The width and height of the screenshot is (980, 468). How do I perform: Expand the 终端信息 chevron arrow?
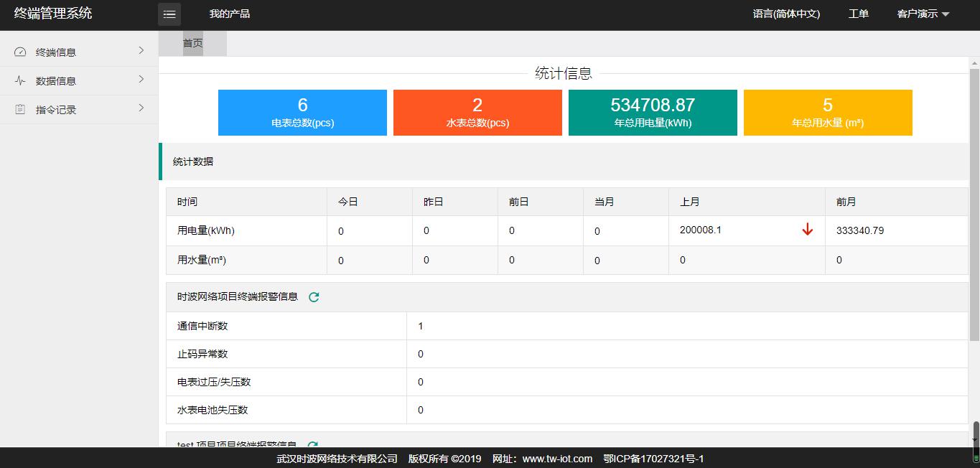[141, 50]
